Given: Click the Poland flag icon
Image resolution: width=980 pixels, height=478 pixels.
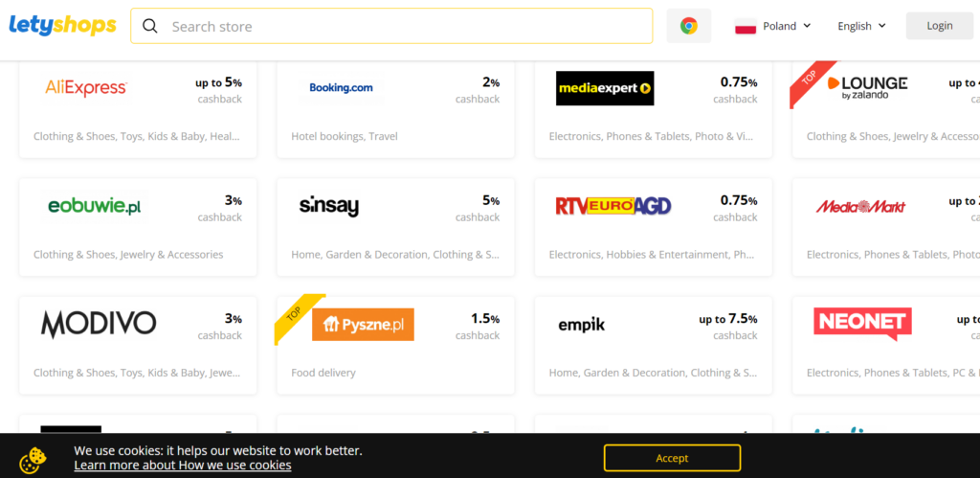Looking at the screenshot, I should point(746,26).
